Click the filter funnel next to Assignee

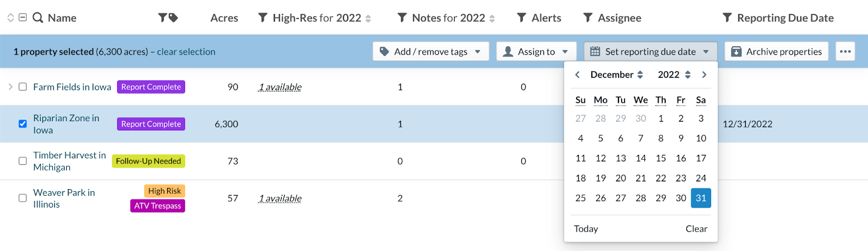[588, 18]
